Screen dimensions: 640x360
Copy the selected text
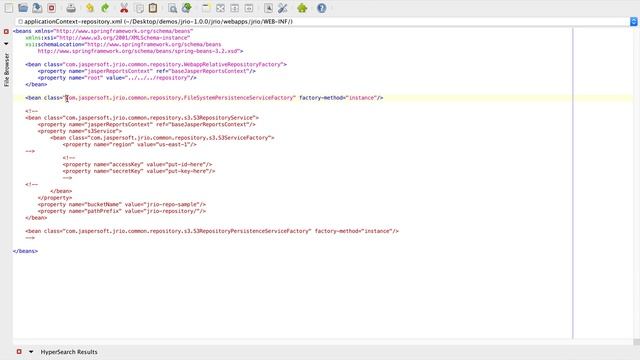(x=139, y=8)
